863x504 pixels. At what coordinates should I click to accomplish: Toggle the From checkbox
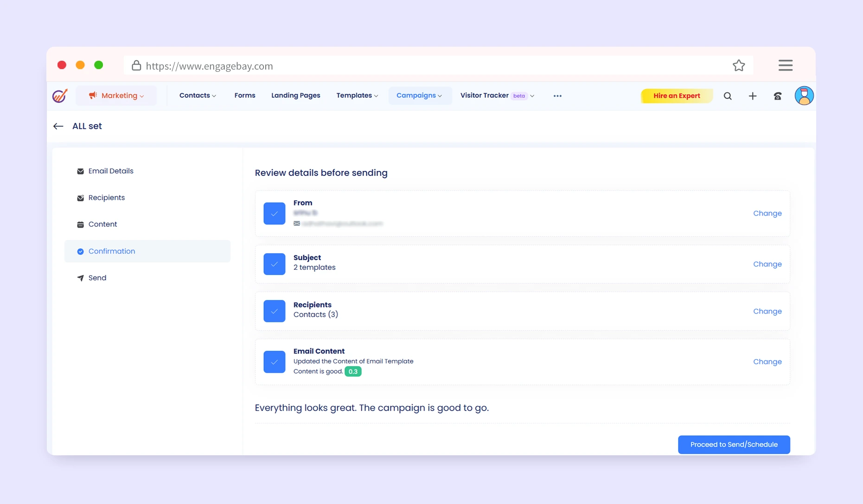[275, 214]
